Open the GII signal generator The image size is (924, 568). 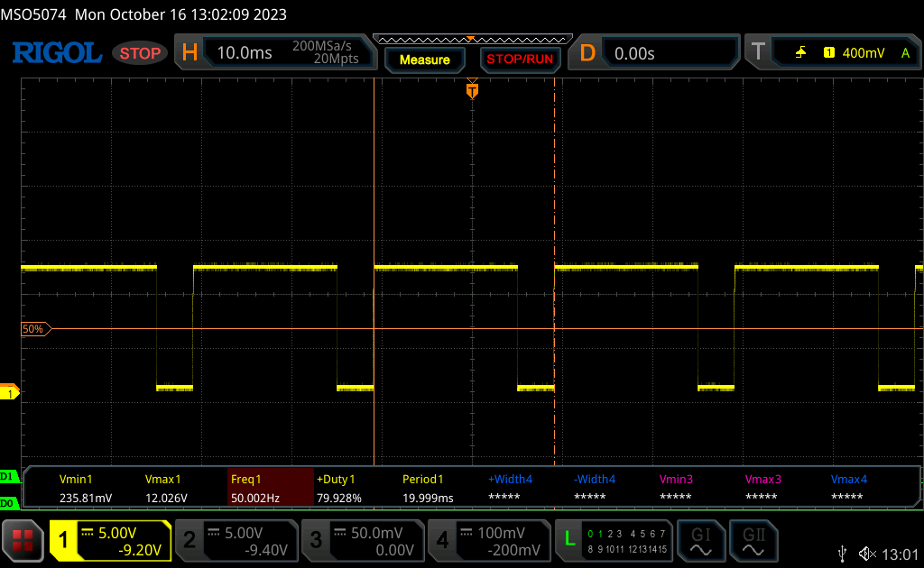[x=753, y=540]
